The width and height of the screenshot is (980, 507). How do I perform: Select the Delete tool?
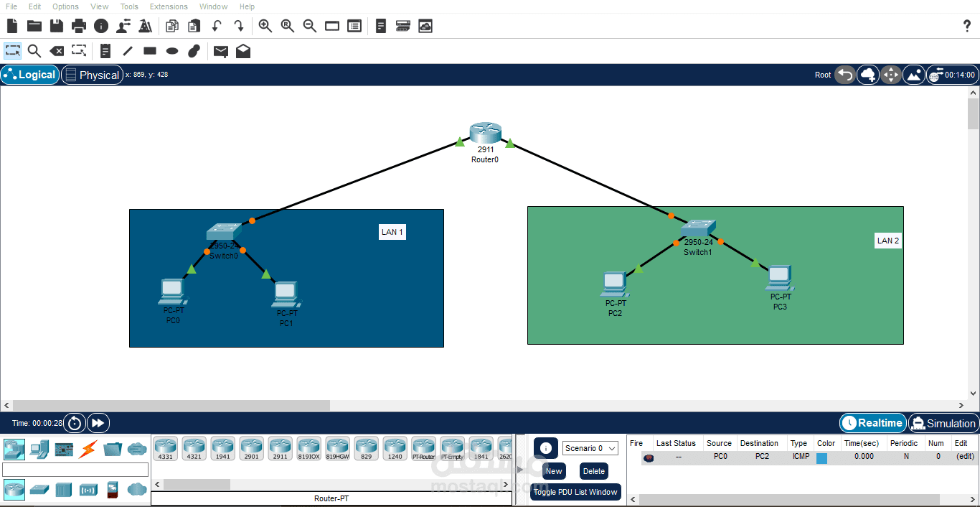(57, 51)
